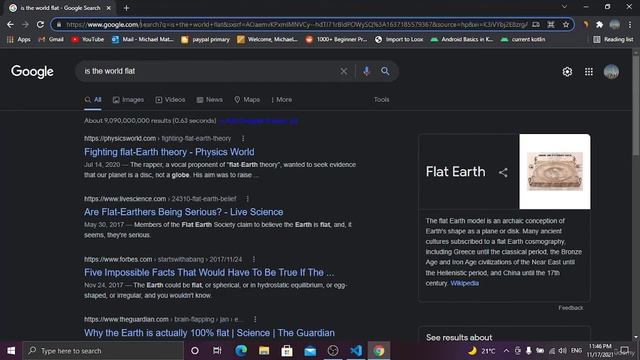This screenshot has height=360, width=640.
Task: Open Google quick settings gear
Action: [x=567, y=72]
